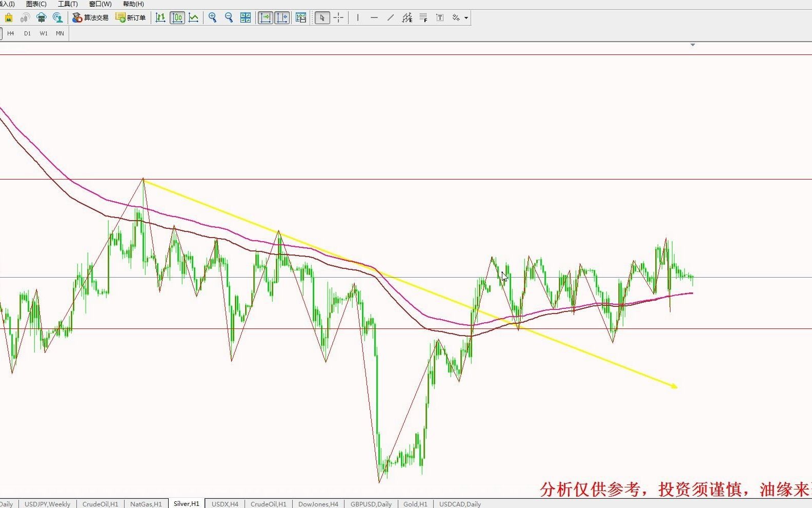This screenshot has width=812, height=508.
Task: Open the 图表(C) menu
Action: (x=36, y=4)
